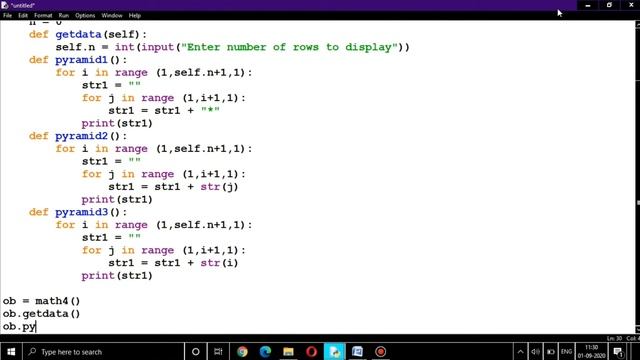Open the Help menu
Viewport: 640px width, 360px height.
pyautogui.click(x=135, y=16)
